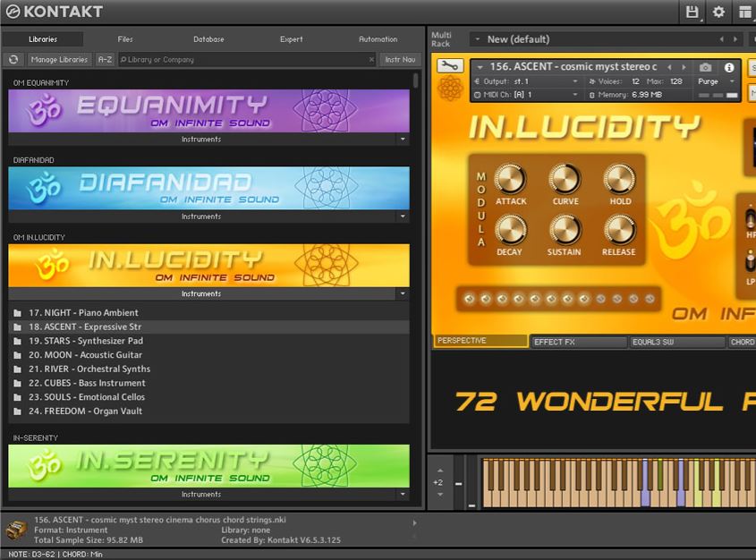Click the In.Serenity library banner

(208, 465)
